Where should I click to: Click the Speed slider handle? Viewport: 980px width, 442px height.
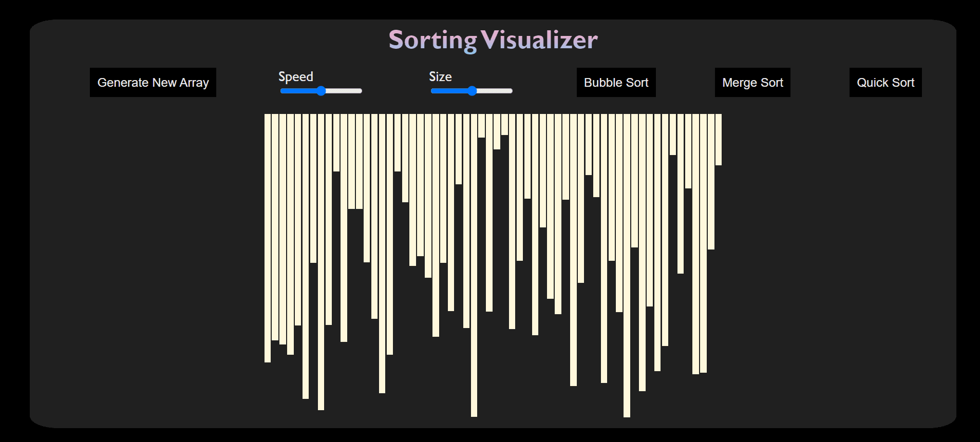321,91
